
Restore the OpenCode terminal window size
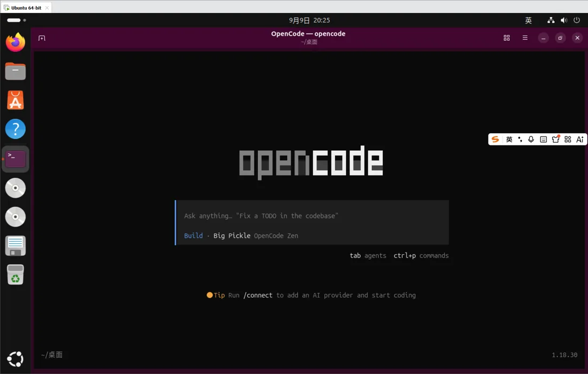coord(560,38)
